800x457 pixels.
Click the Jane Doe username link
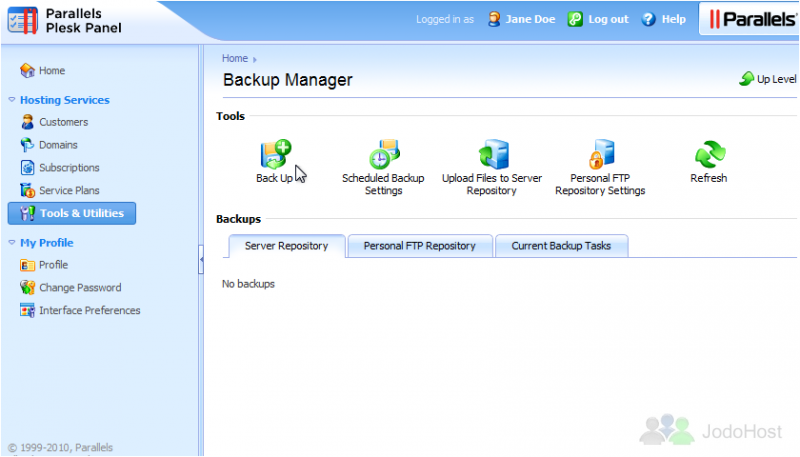click(x=530, y=19)
